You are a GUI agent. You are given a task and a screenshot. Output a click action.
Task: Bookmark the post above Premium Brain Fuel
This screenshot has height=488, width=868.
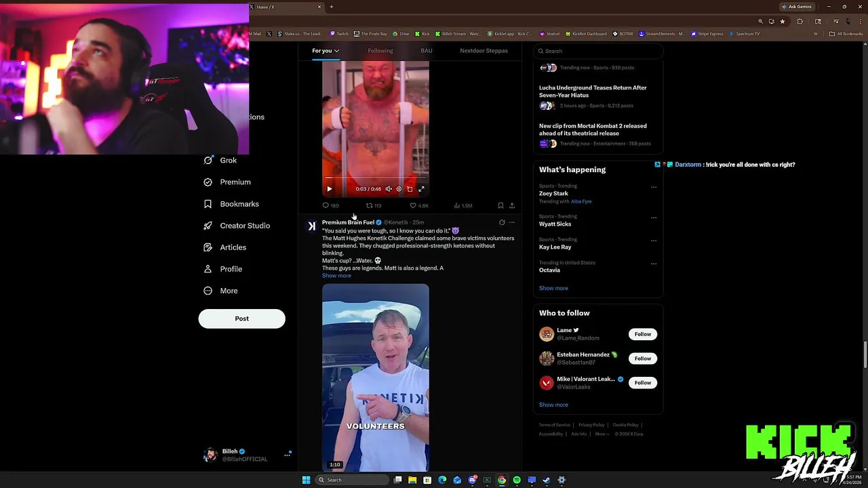click(500, 205)
